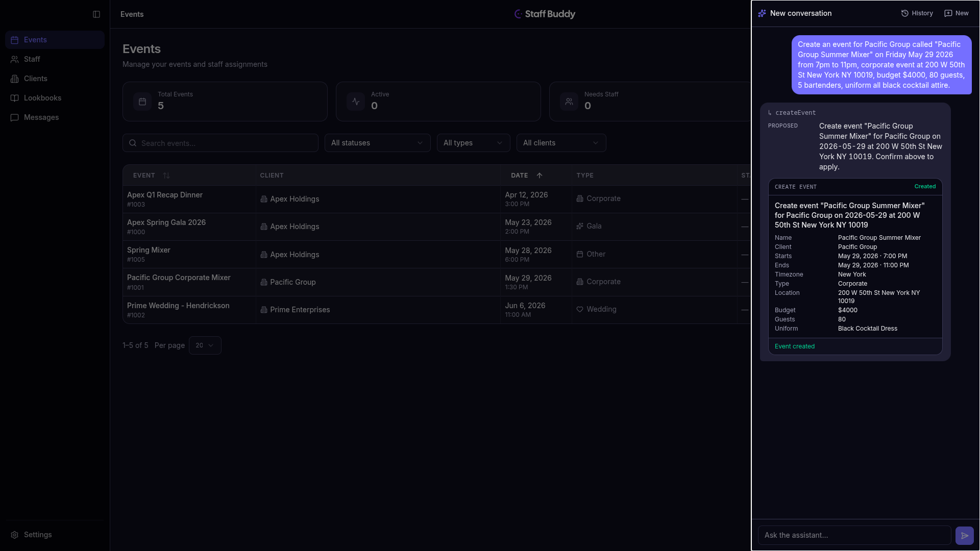Click the Active pulse icon
The width and height of the screenshot is (980, 551).
[x=356, y=102]
